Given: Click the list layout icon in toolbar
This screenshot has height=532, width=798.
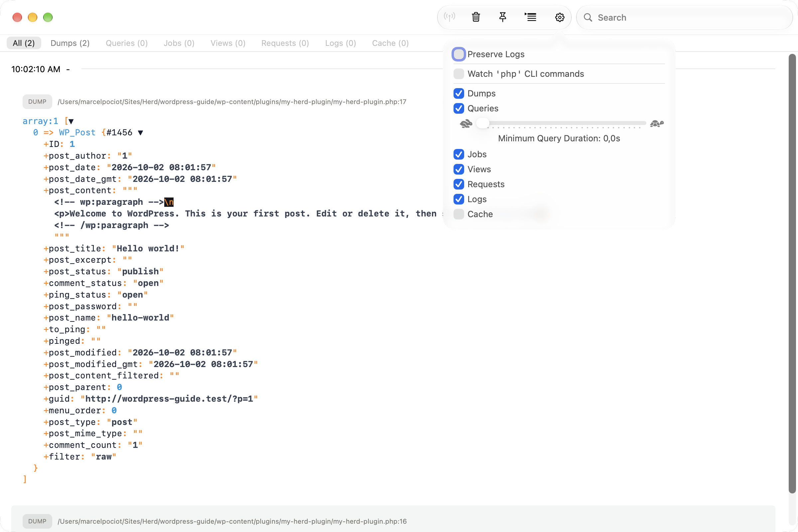Looking at the screenshot, I should (531, 17).
